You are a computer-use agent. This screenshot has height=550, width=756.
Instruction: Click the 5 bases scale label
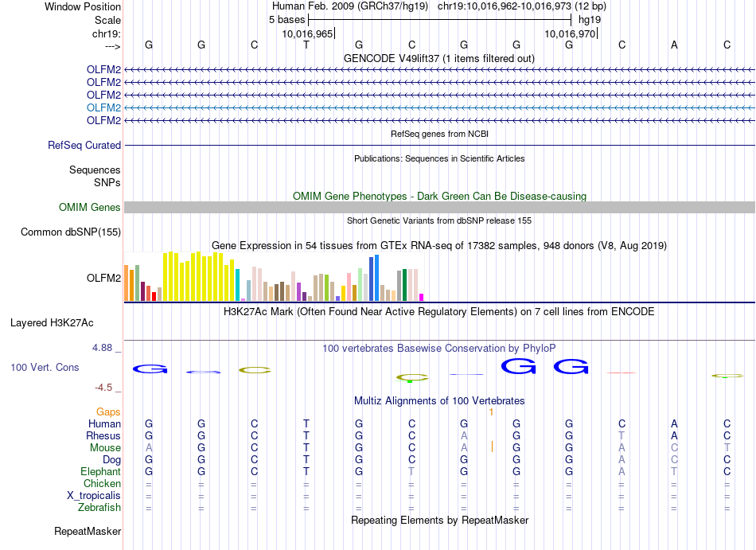point(286,20)
